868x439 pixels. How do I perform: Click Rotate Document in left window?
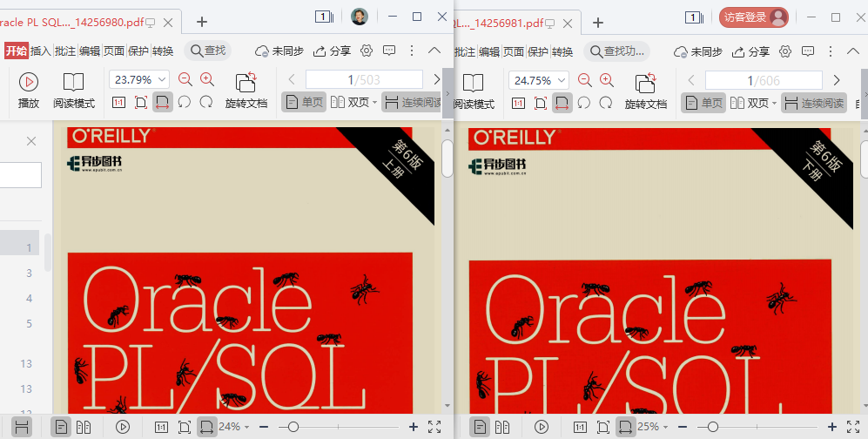[x=246, y=90]
